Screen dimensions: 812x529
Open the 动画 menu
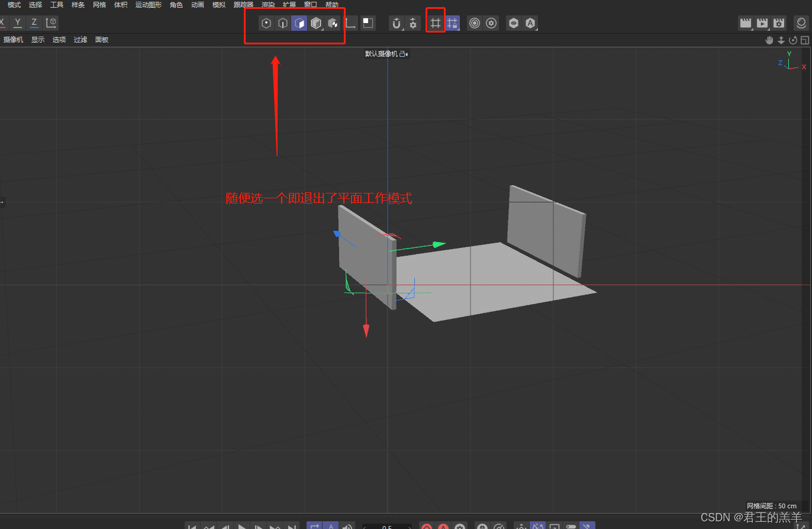(x=198, y=5)
